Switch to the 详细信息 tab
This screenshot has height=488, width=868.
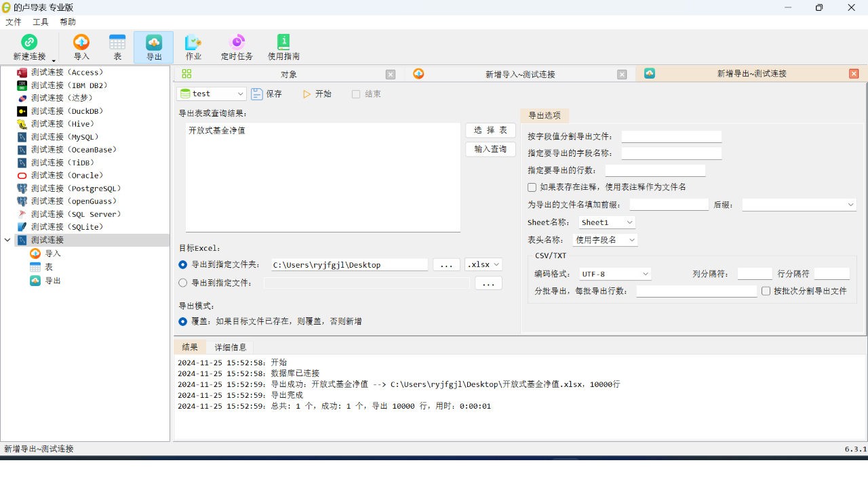231,347
